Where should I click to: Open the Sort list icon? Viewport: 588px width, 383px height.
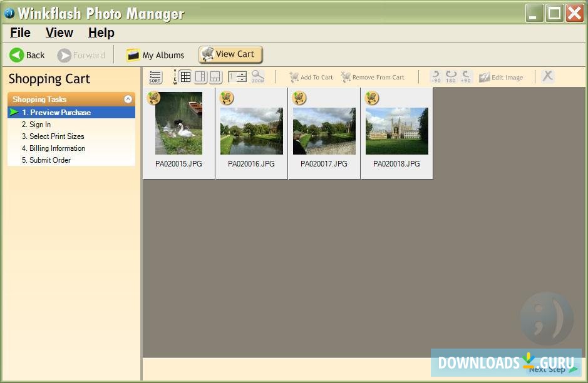pos(155,77)
